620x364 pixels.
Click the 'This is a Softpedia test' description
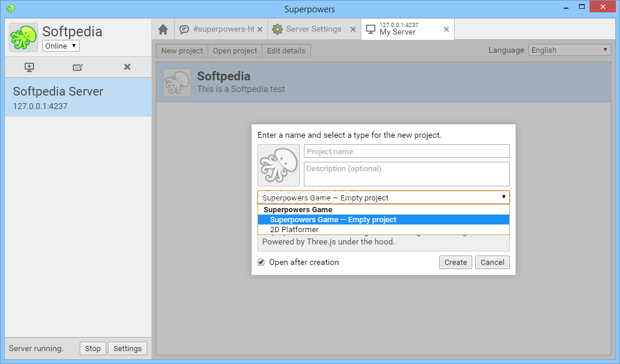coord(241,89)
